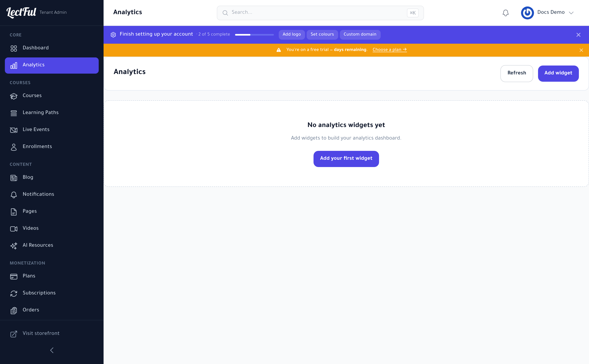Image resolution: width=589 pixels, height=364 pixels.
Task: Navigate to Blog
Action: coord(52,178)
